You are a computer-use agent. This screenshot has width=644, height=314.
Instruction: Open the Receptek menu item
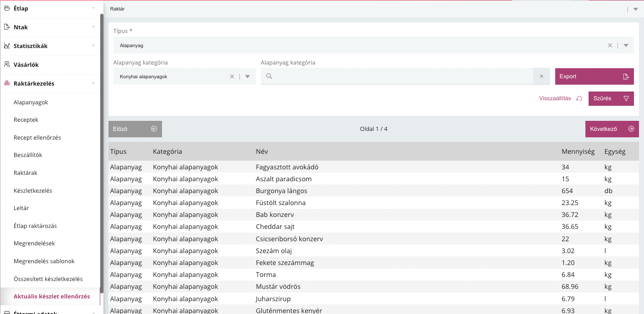[x=26, y=120]
